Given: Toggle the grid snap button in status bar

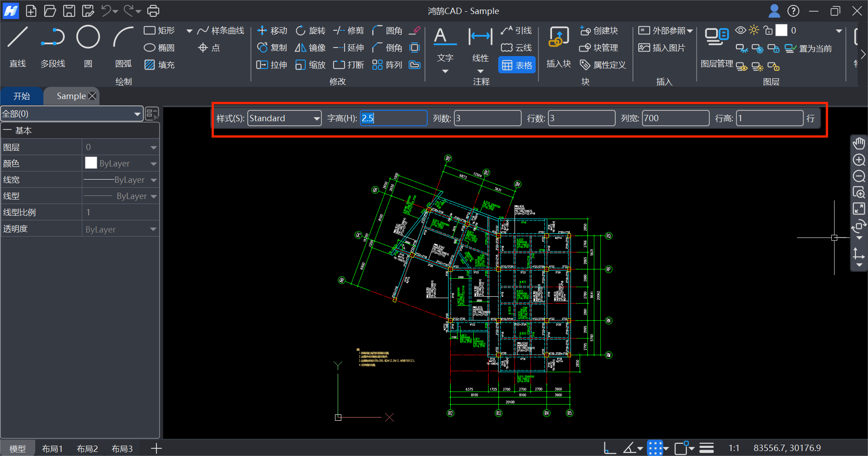Looking at the screenshot, I should click(655, 448).
